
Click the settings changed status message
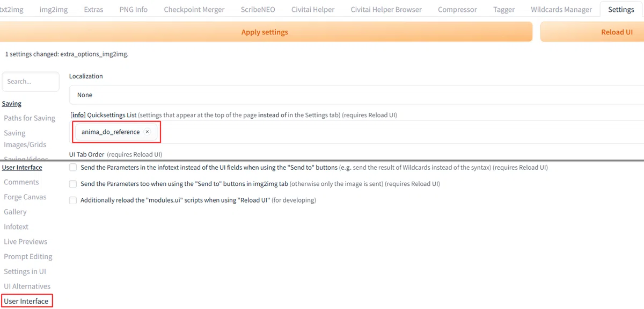pyautogui.click(x=67, y=54)
